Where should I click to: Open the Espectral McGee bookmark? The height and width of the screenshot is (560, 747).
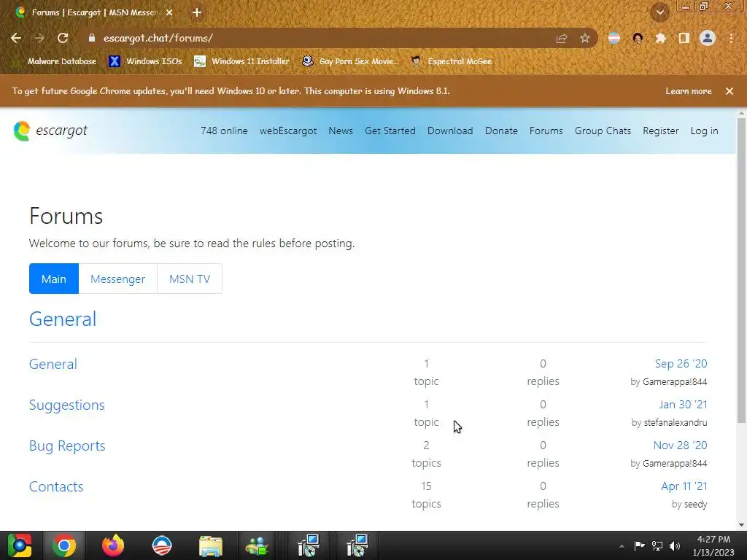pos(451,61)
